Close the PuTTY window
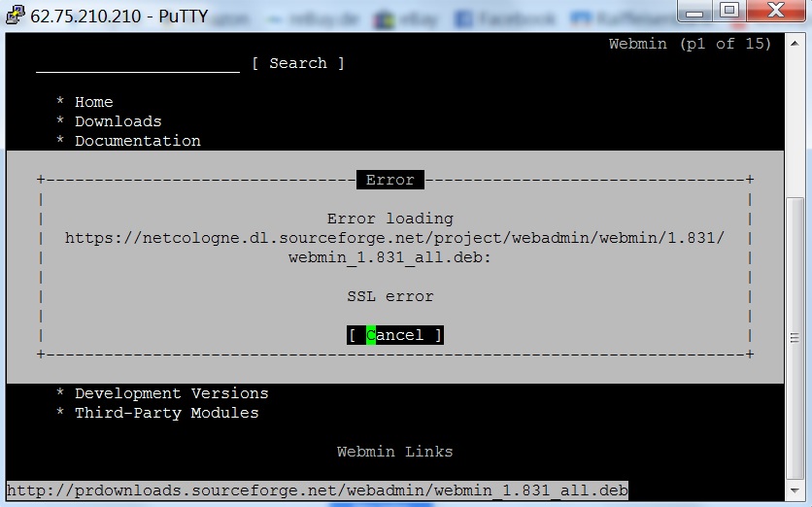The height and width of the screenshot is (507, 812). coord(774,13)
